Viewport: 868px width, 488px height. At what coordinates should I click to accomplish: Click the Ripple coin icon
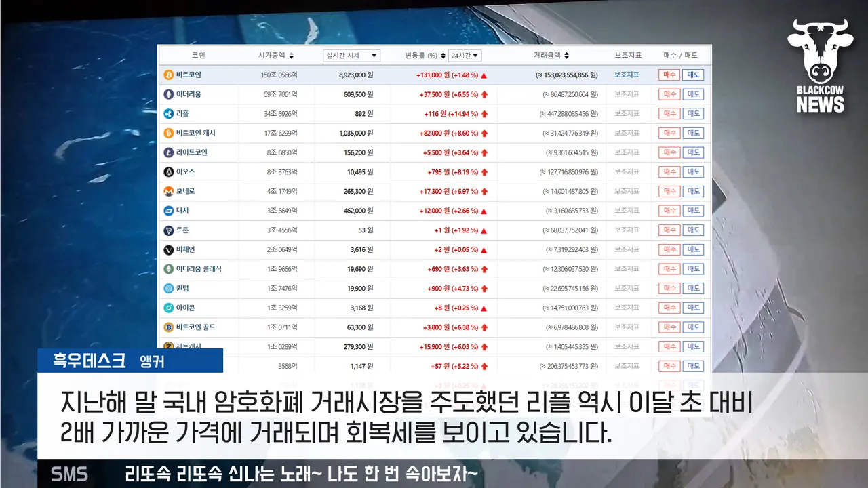169,114
